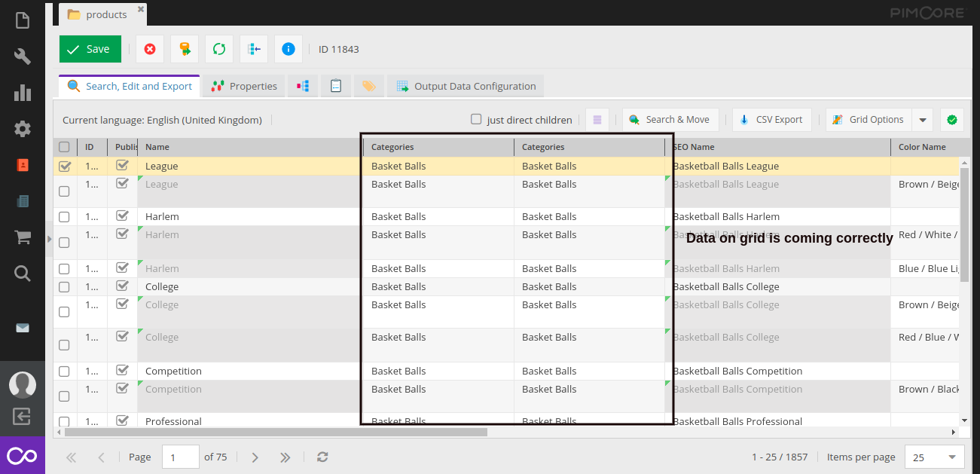Sort by the SEO Name column header
The height and width of the screenshot is (474, 980).
tap(777, 147)
